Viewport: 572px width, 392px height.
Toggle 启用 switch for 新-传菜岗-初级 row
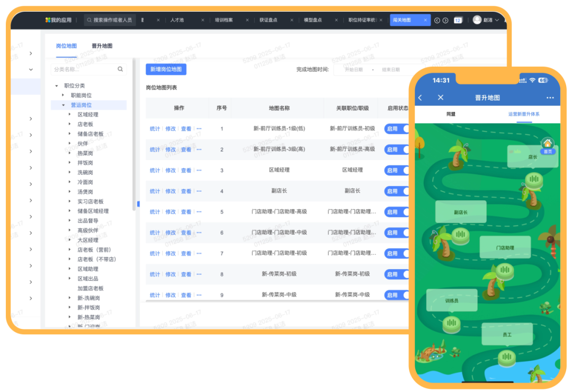pyautogui.click(x=397, y=274)
